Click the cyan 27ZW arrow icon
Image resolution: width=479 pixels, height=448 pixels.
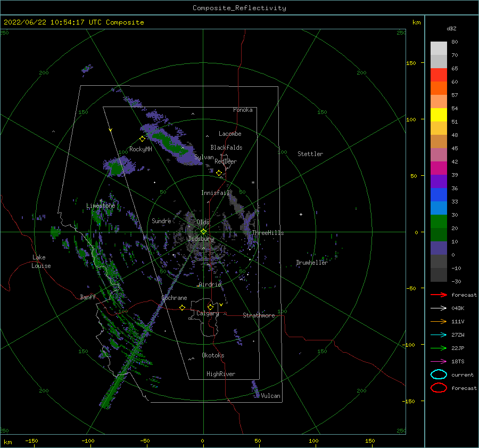pos(439,335)
